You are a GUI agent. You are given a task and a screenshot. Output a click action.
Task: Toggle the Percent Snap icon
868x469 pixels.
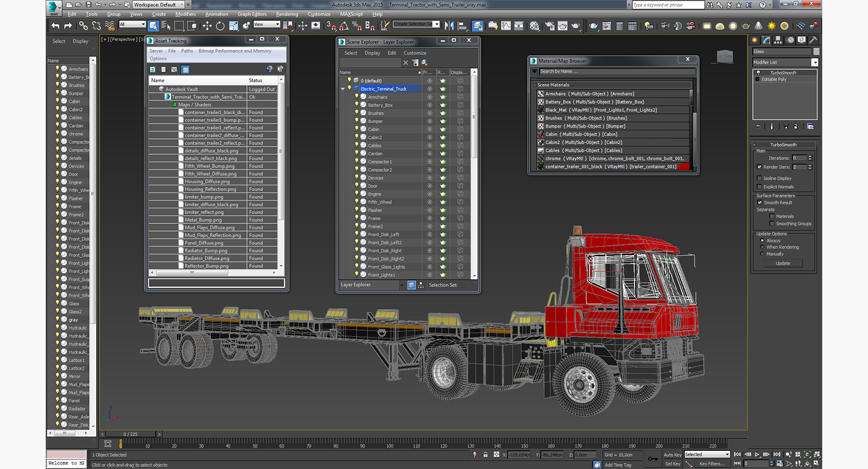tap(357, 26)
